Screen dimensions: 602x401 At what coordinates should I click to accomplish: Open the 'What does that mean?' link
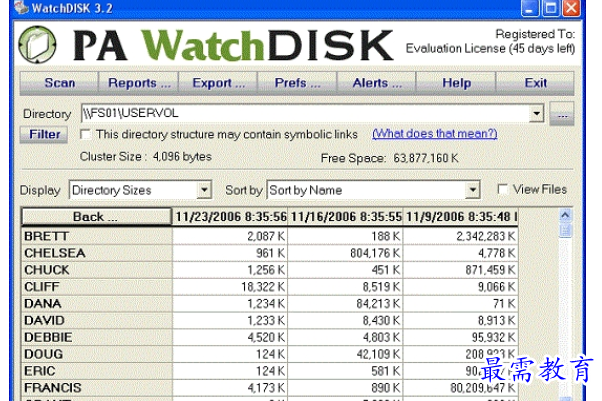click(435, 134)
